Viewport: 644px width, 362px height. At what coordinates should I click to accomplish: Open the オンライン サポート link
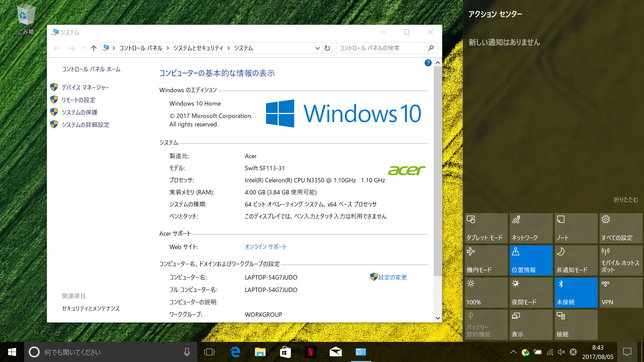[266, 247]
